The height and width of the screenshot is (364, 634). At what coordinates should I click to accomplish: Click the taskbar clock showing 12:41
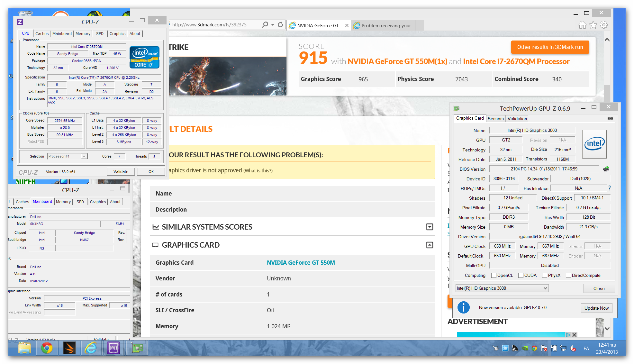(x=608, y=348)
